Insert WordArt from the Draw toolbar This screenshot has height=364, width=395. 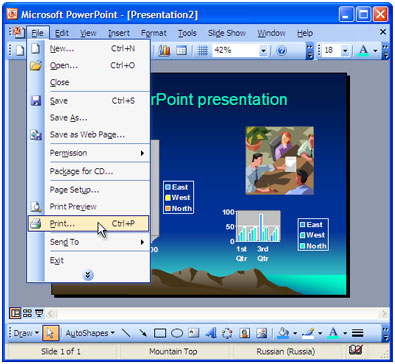pyautogui.click(x=210, y=333)
